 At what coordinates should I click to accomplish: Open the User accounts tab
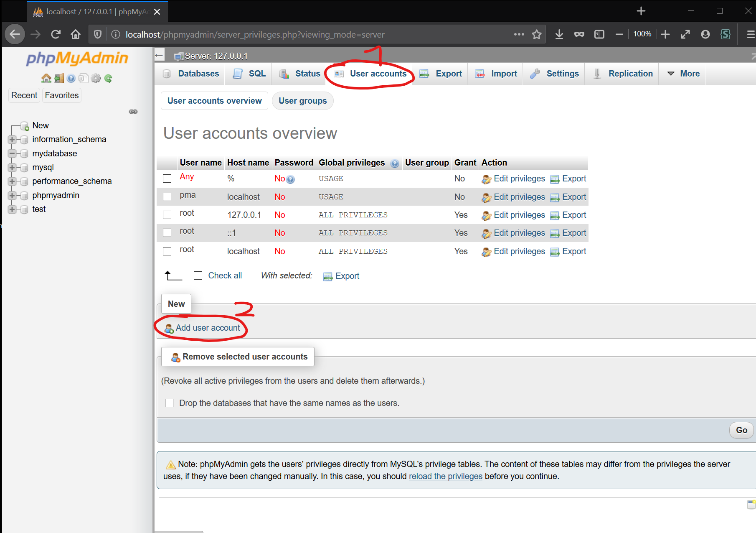pyautogui.click(x=370, y=74)
